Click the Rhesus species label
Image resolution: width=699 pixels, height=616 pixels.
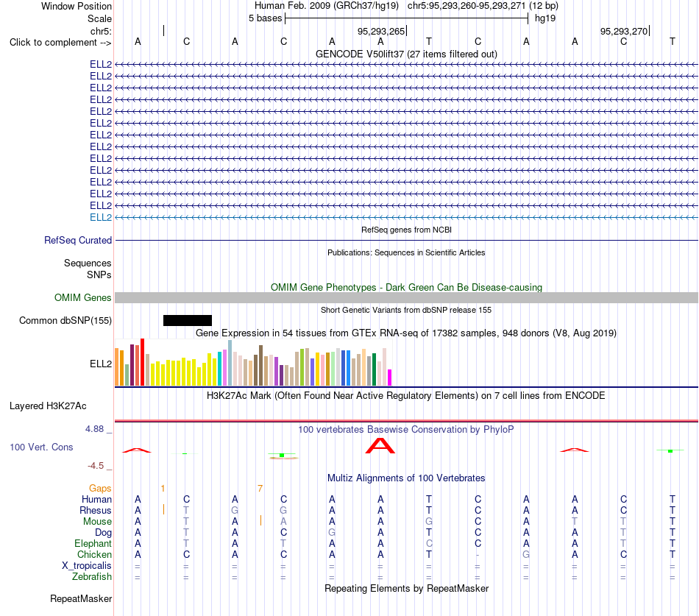96,510
